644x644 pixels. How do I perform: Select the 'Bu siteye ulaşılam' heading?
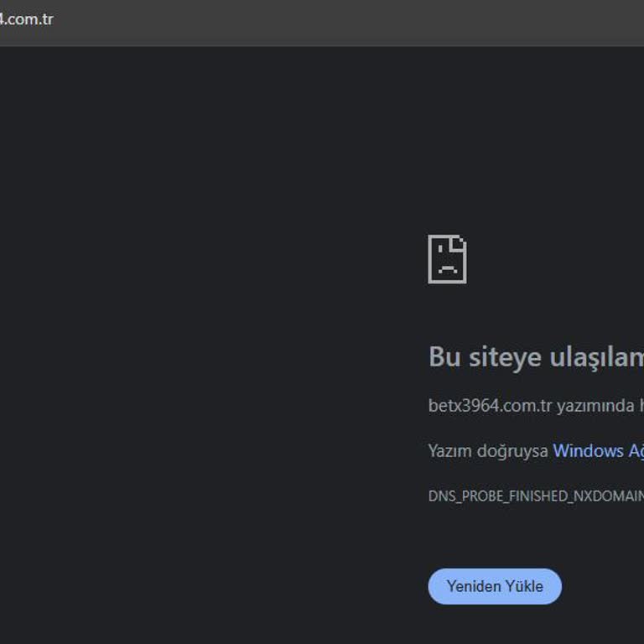pos(536,357)
